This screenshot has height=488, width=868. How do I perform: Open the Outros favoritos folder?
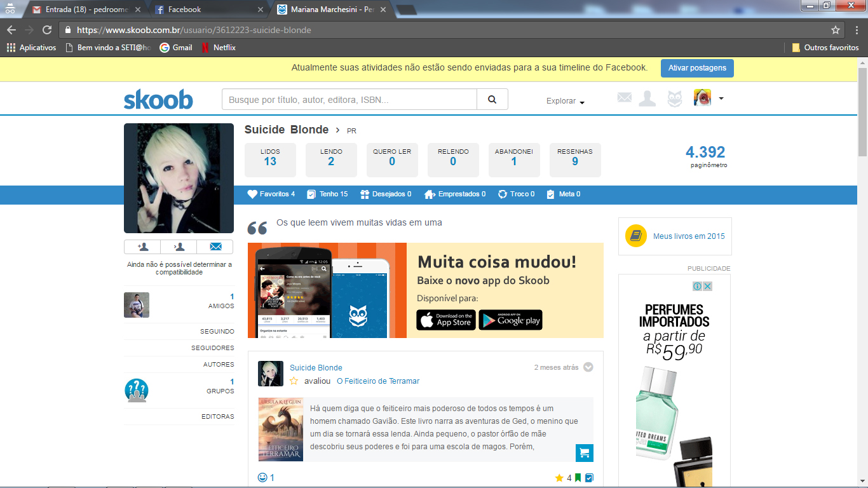(825, 48)
